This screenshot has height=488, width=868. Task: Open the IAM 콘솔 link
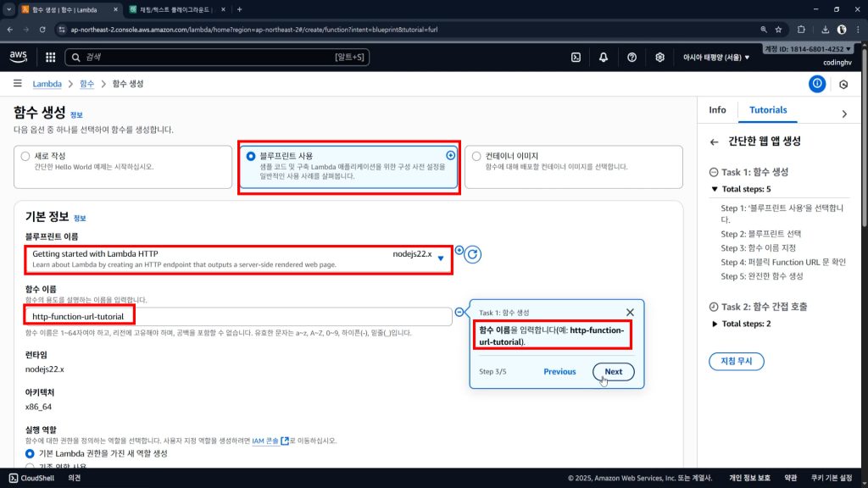point(270,441)
